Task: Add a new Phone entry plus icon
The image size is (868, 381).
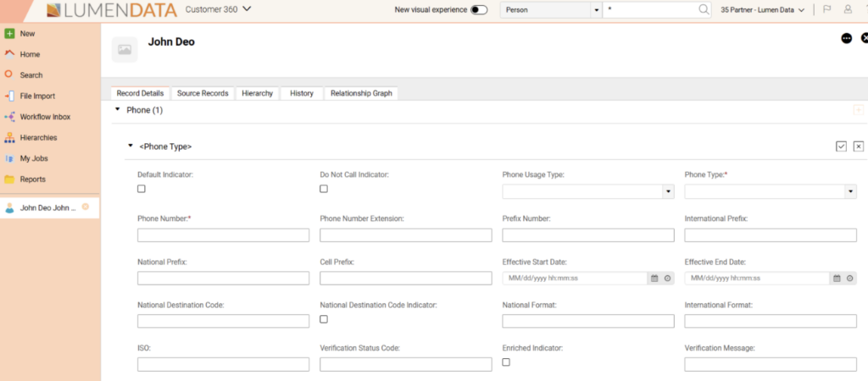Action: (858, 110)
